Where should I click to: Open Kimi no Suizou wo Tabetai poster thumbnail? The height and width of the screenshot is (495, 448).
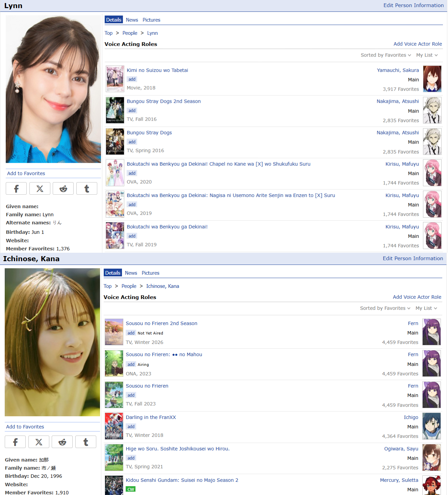tap(115, 79)
